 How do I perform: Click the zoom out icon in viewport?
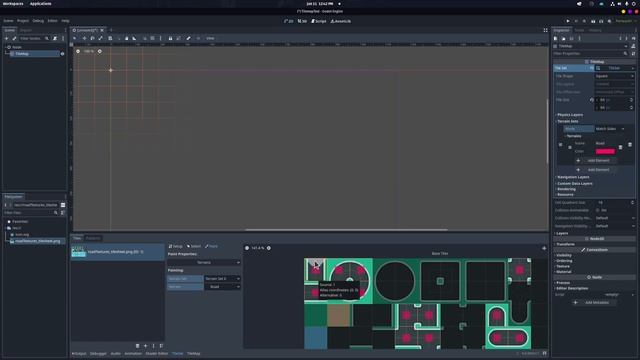pos(78,51)
